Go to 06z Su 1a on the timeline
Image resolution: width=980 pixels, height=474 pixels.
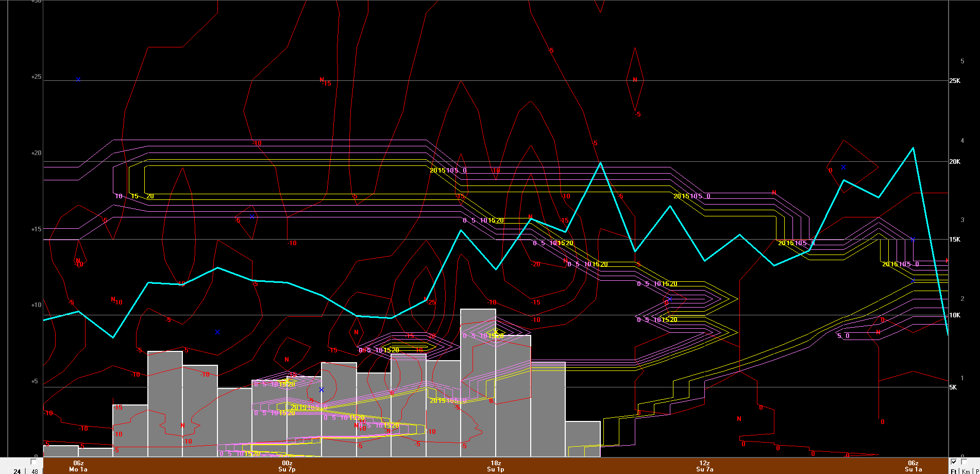coord(913,466)
